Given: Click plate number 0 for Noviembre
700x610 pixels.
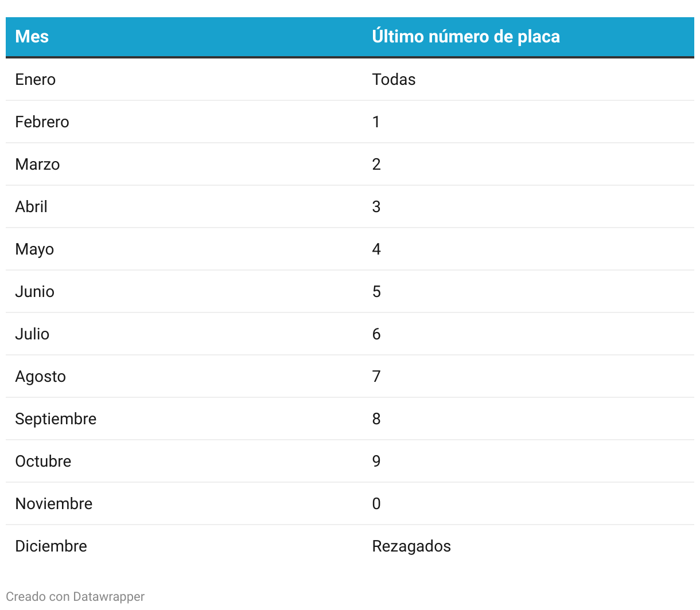Looking at the screenshot, I should pos(376,503).
